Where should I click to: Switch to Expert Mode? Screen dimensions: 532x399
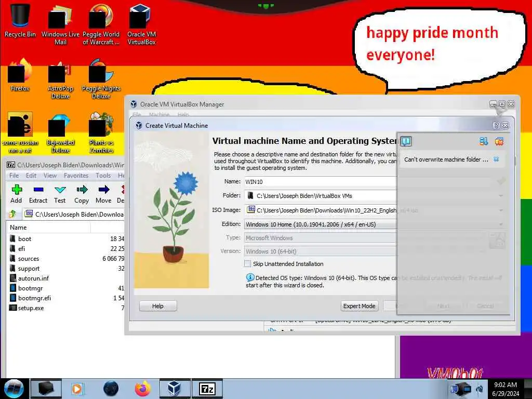click(x=359, y=306)
